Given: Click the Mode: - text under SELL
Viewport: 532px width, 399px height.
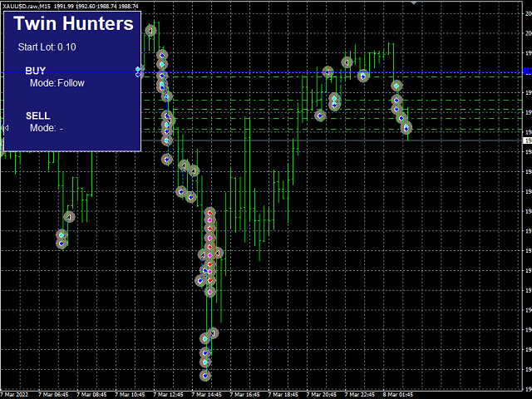Looking at the screenshot, I should [47, 128].
